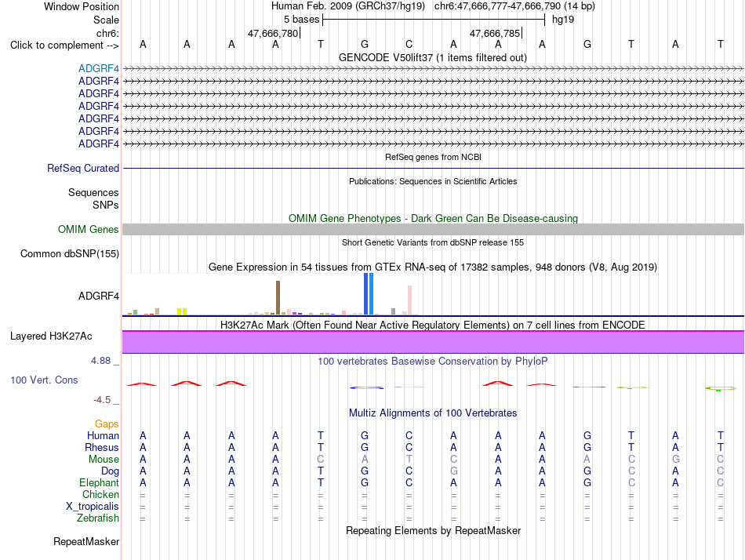The height and width of the screenshot is (560, 745).
Task: Click the Gaps row label
Action: (x=107, y=424)
